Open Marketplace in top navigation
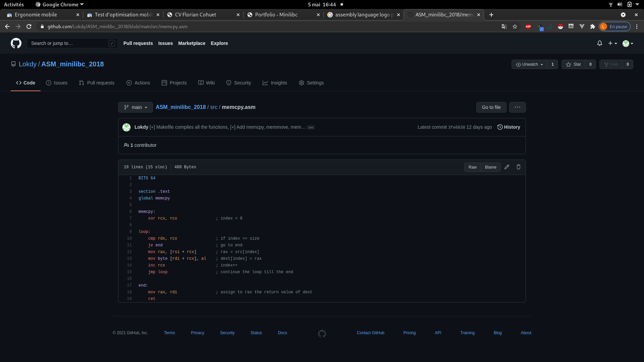Viewport: 644px width, 362px height. [x=192, y=43]
